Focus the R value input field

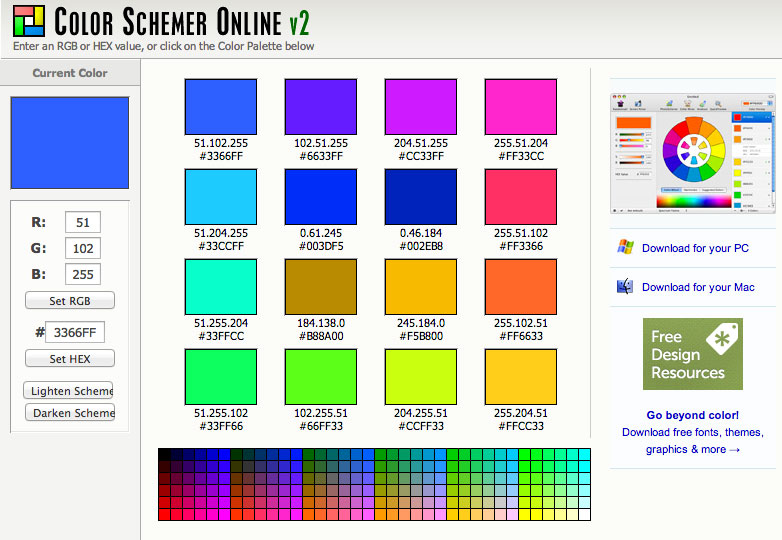82,222
